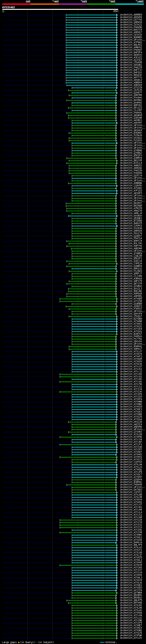Open hit UniRef100_Q9SKP6
Viewport: 146px width, 644px height.
pyautogui.click(x=131, y=17)
